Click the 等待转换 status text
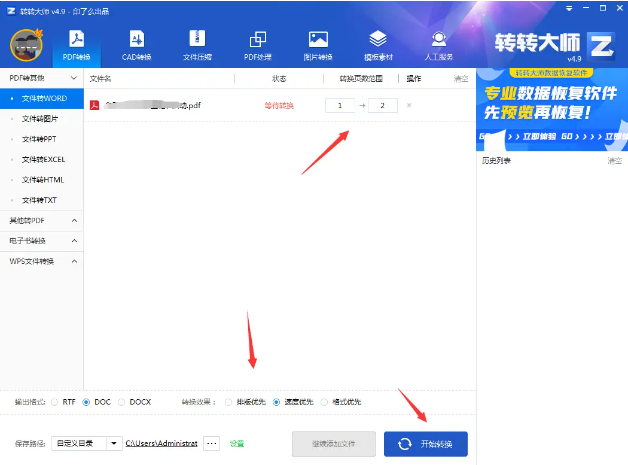Screen dimensions: 628x465 [279, 106]
